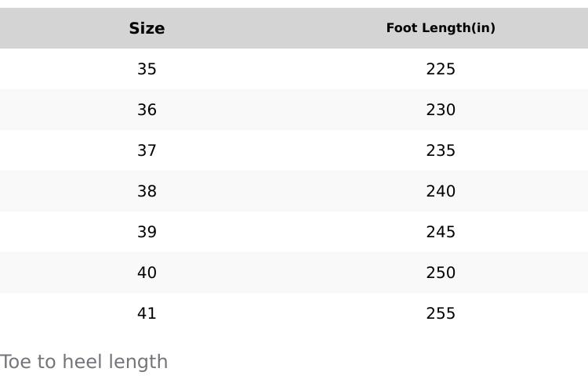Select size 41 cell
This screenshot has height=390, width=588.
(147, 313)
